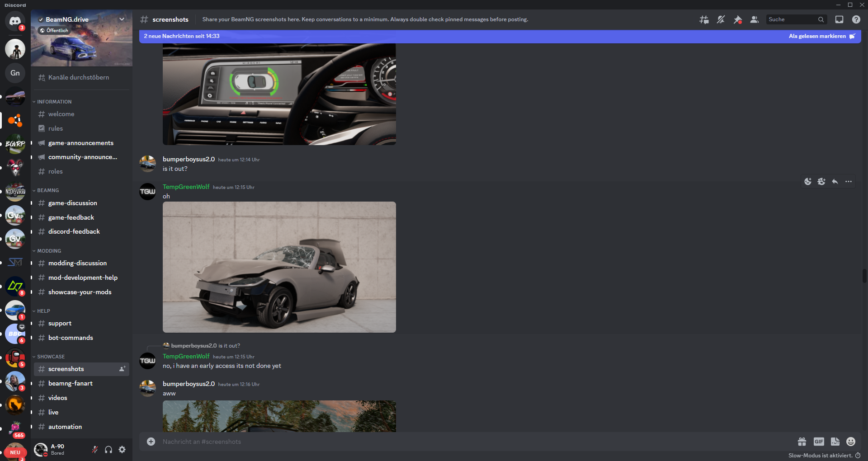Open the GIF picker
868x461 pixels.
tap(819, 442)
